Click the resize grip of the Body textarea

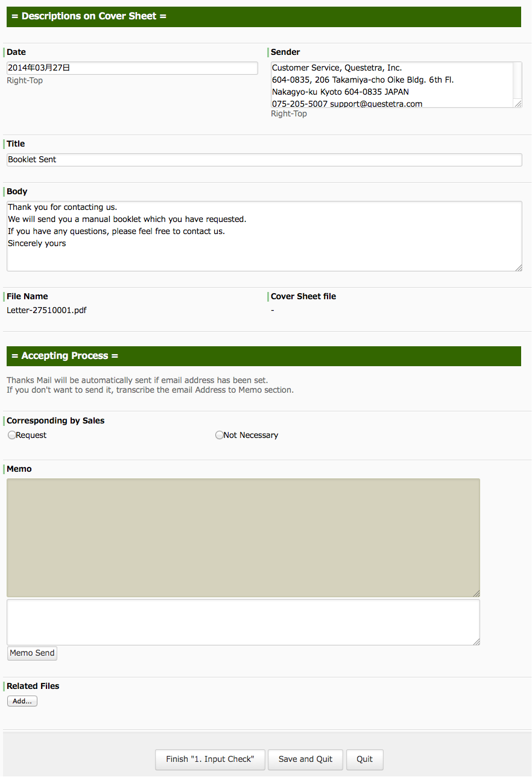point(519,267)
